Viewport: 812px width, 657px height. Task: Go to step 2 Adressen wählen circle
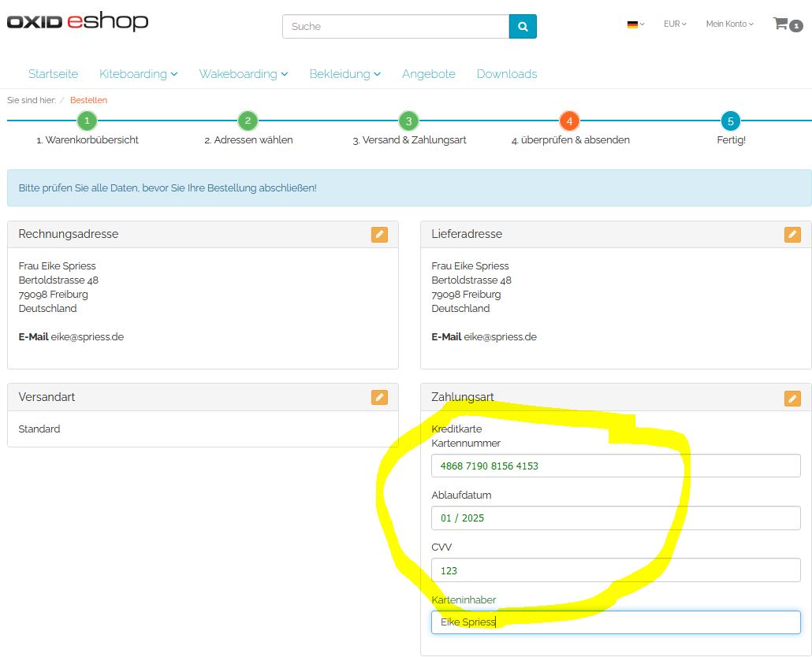[x=248, y=121]
